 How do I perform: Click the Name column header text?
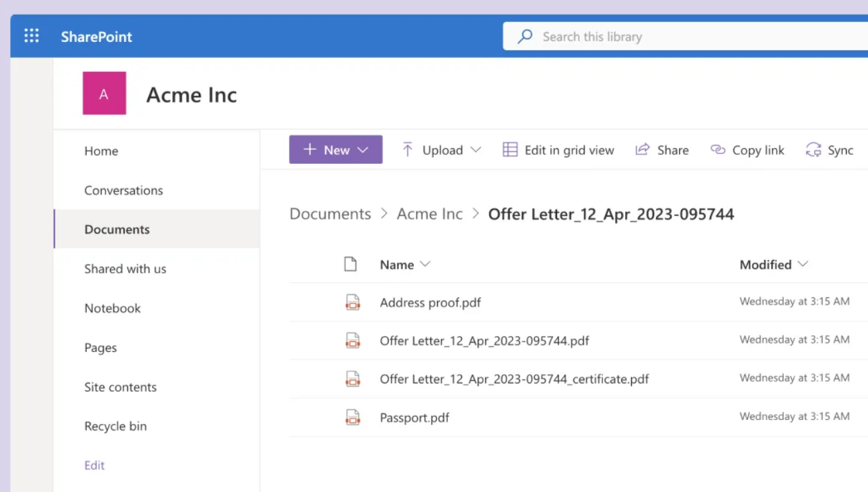point(397,265)
